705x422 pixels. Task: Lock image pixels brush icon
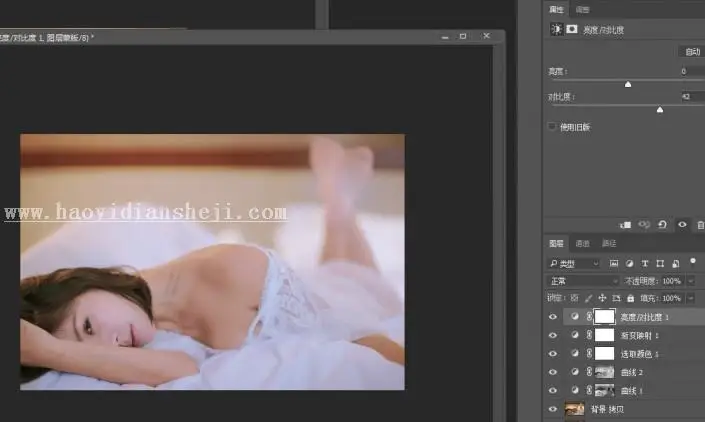(588, 298)
